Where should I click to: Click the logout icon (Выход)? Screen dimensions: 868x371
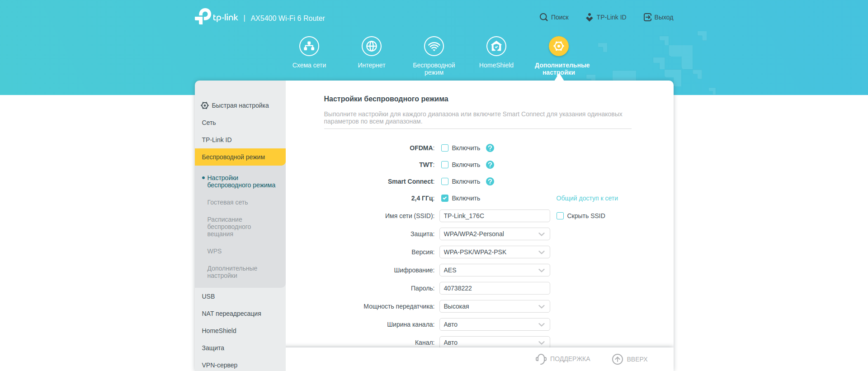pos(647,17)
